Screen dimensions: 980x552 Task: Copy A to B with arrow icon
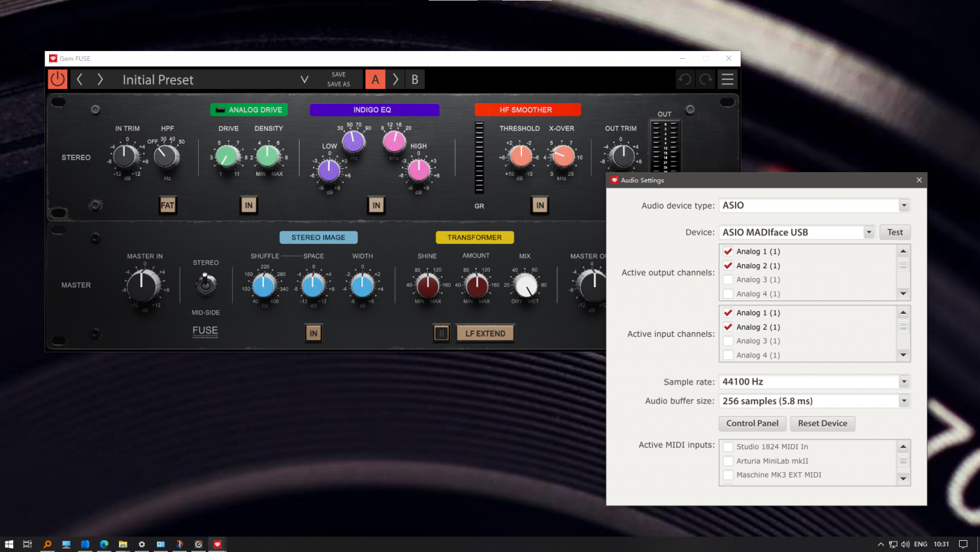click(395, 80)
